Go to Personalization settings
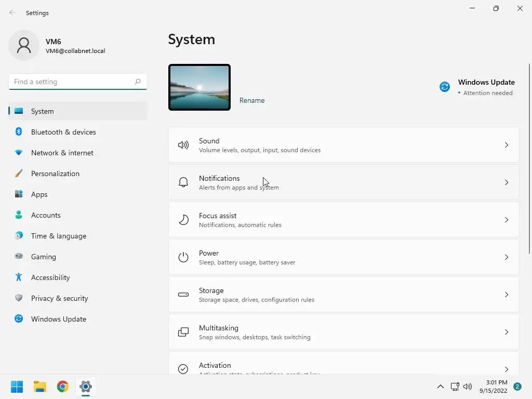This screenshot has height=399, width=532. 78,174
